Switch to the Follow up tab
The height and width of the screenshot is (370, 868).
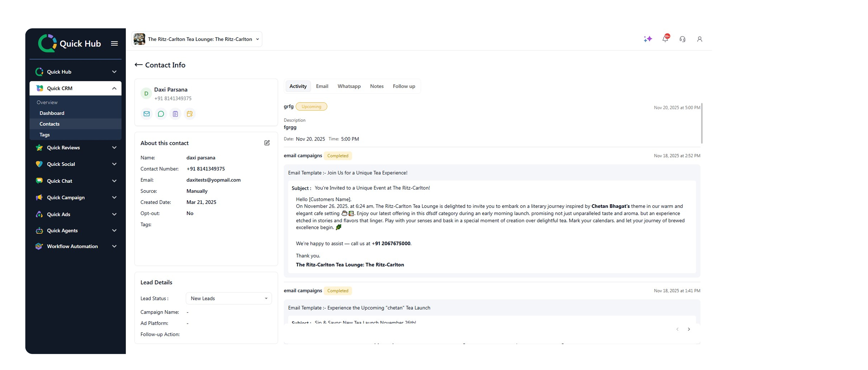(404, 86)
